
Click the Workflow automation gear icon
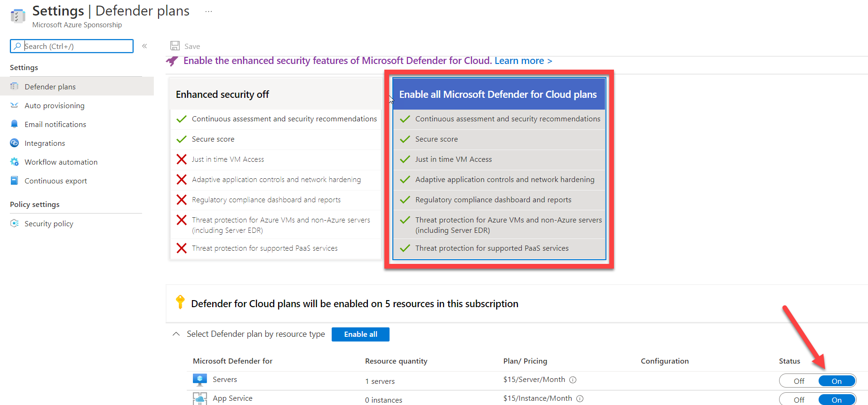pyautogui.click(x=15, y=162)
